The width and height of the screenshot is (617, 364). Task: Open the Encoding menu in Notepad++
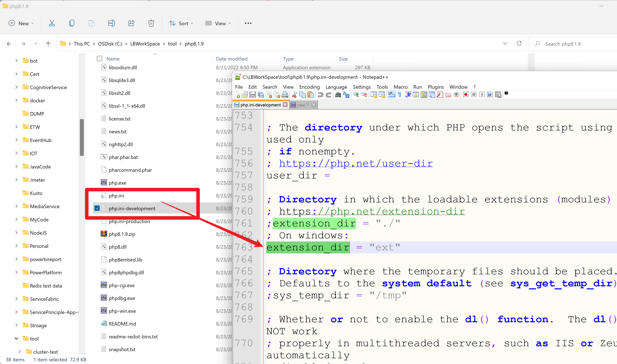(x=309, y=87)
